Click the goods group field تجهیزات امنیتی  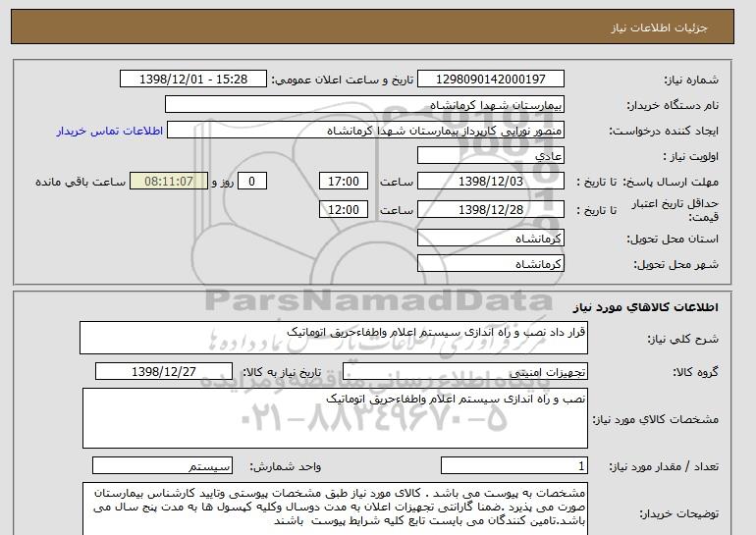point(464,372)
